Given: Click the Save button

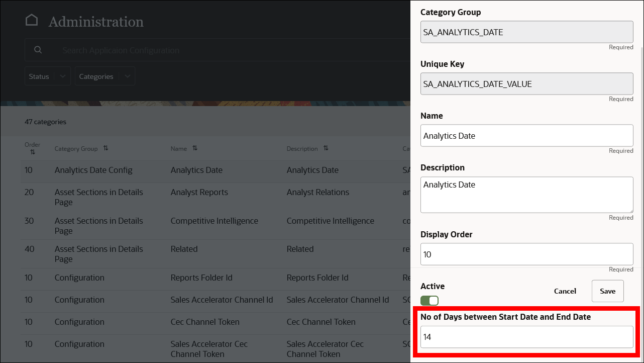Looking at the screenshot, I should [x=607, y=291].
